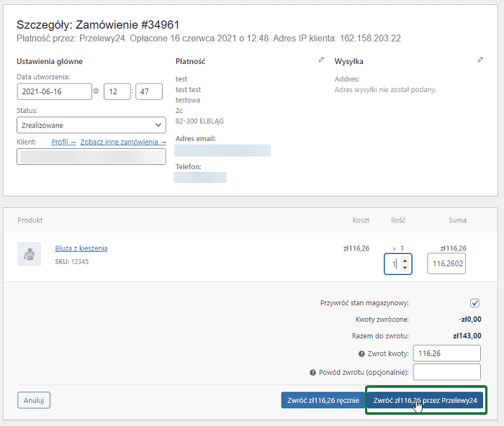The image size is (504, 426).
Task: Focus the creation date field 2021-06-16
Action: tap(54, 91)
